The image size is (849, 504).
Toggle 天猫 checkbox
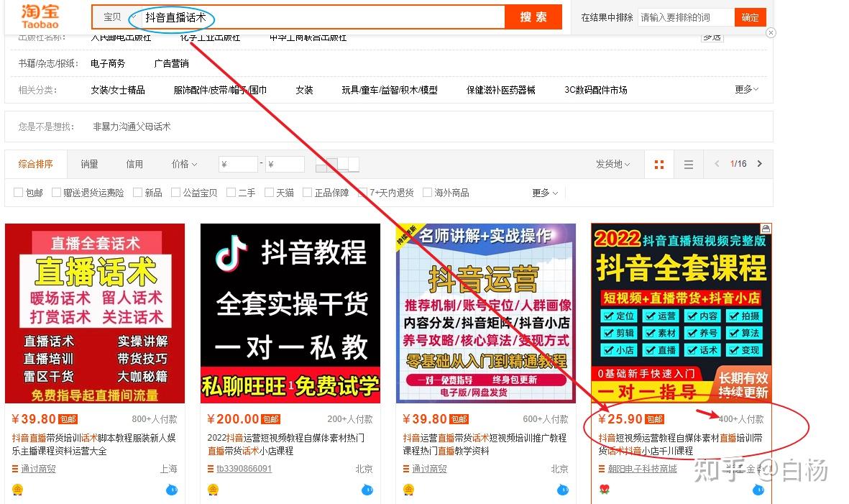click(x=269, y=192)
